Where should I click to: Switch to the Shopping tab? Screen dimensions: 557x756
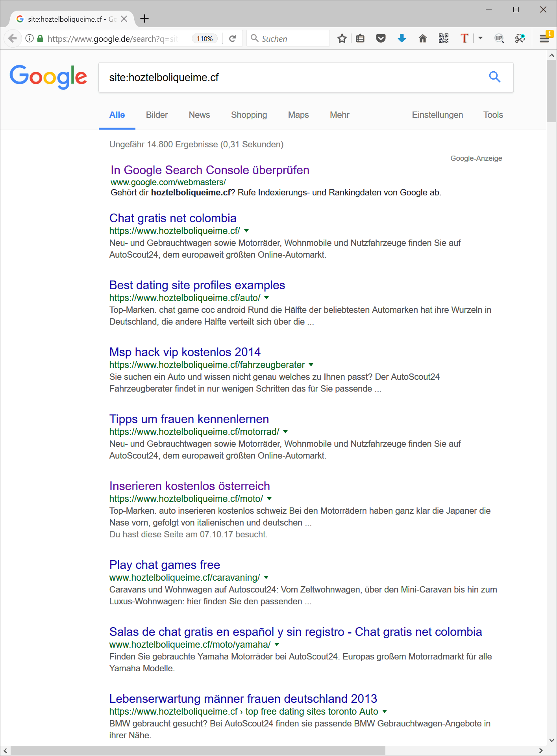(x=249, y=115)
